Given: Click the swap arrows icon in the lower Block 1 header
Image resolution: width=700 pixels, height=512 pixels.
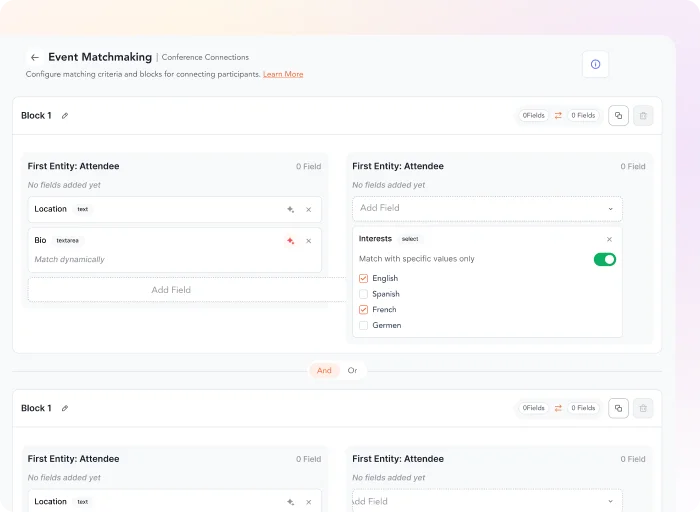Looking at the screenshot, I should tap(558, 408).
